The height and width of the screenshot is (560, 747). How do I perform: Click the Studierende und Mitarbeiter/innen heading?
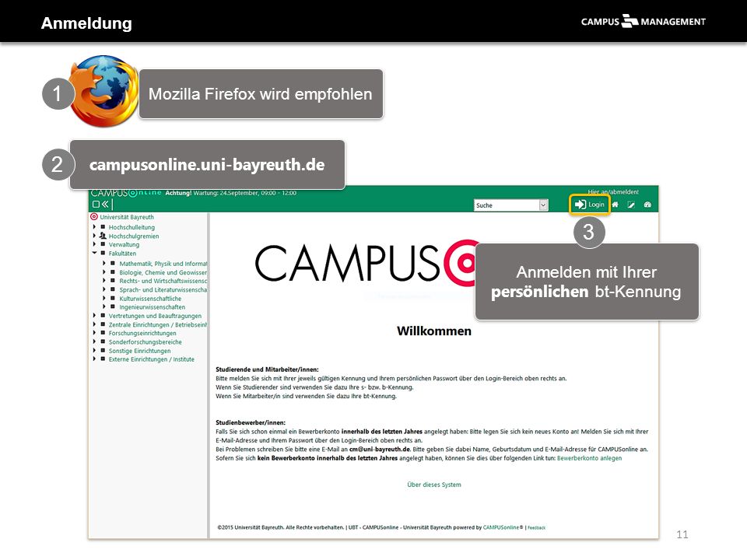click(267, 369)
